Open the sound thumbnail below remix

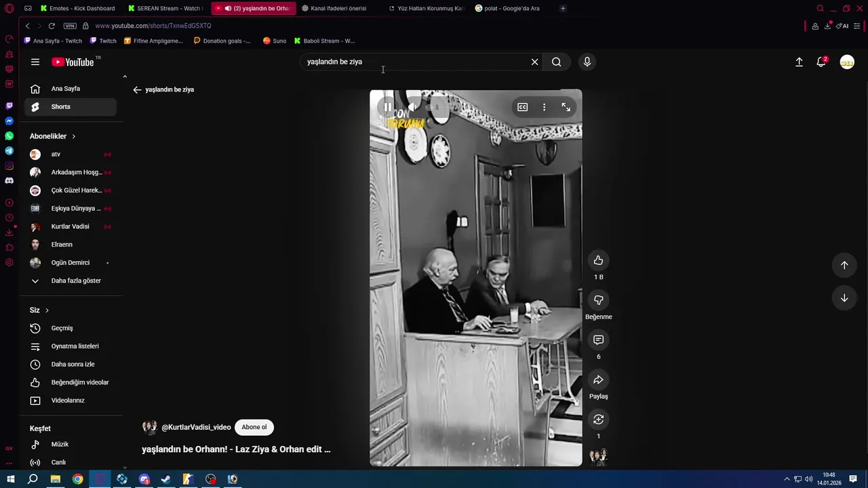pos(598,456)
